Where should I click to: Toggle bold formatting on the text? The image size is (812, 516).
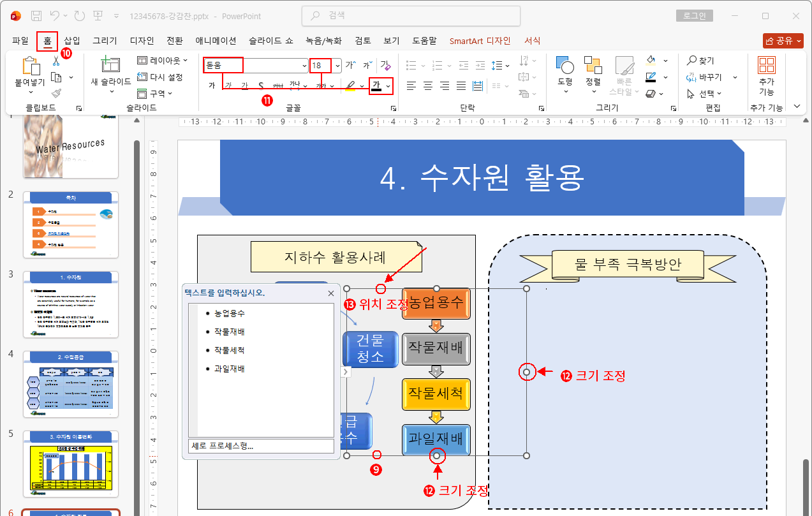click(x=212, y=85)
